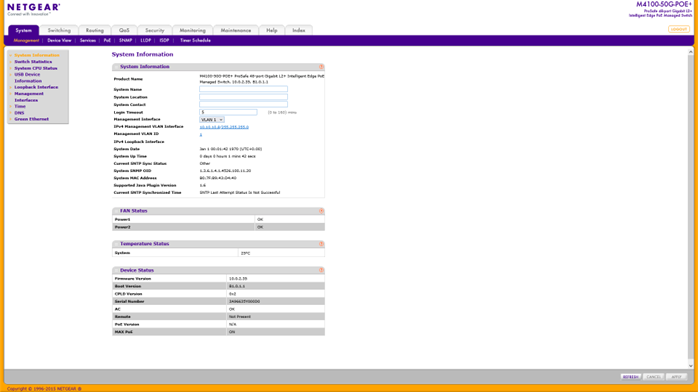Click the LOGOUT button

point(679,29)
